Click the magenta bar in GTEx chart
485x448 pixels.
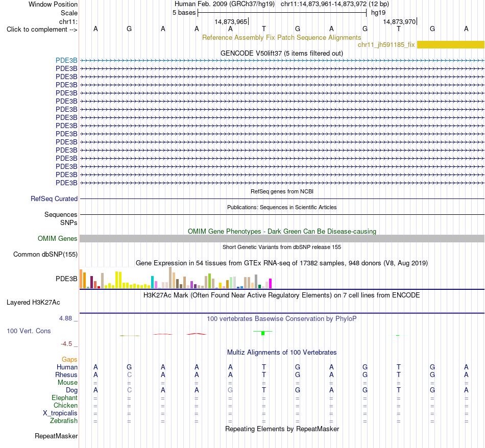coord(270,284)
